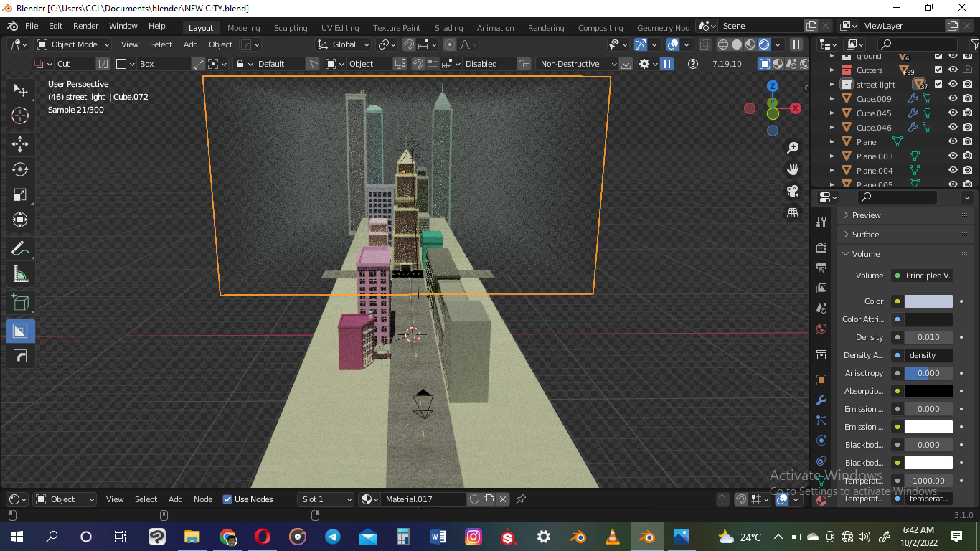Open the View Layer properties tab
The height and width of the screenshot is (551, 980).
(821, 288)
